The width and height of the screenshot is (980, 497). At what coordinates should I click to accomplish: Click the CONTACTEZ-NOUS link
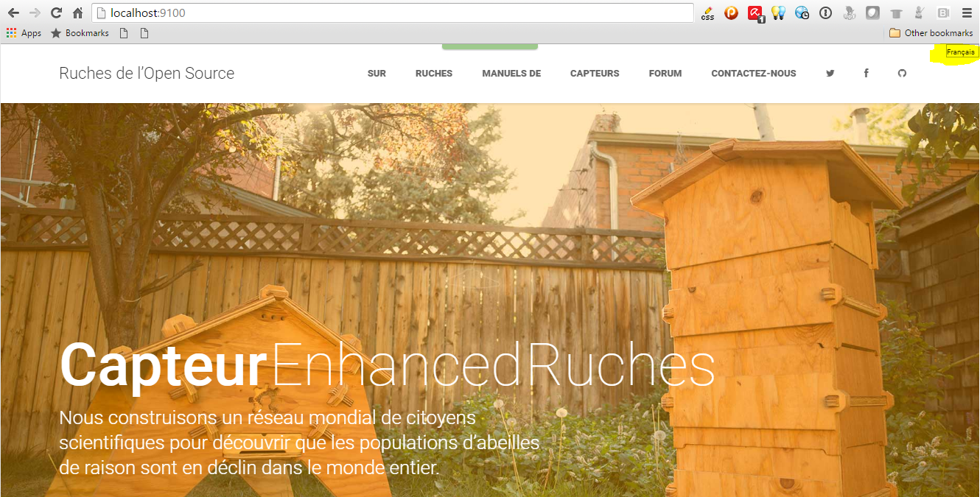[x=753, y=74]
